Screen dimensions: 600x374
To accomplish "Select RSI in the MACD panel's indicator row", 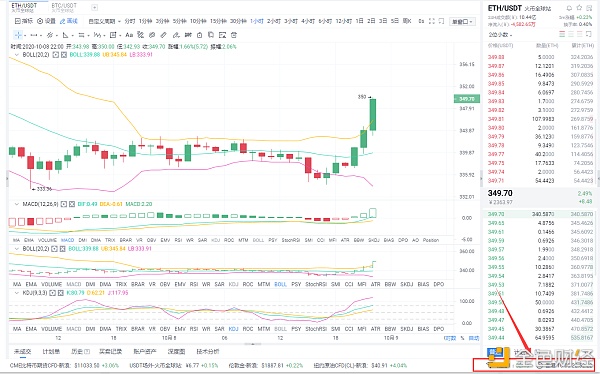I will [178, 240].
